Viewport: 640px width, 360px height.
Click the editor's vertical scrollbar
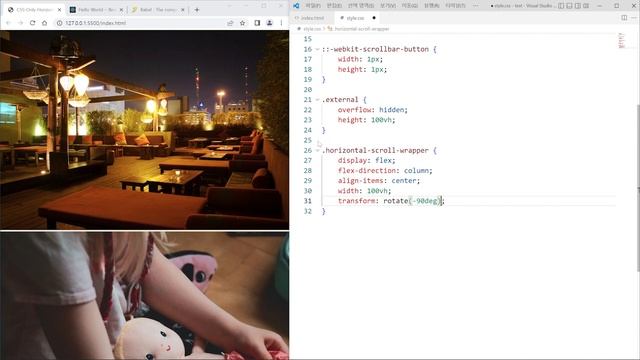[x=638, y=188]
